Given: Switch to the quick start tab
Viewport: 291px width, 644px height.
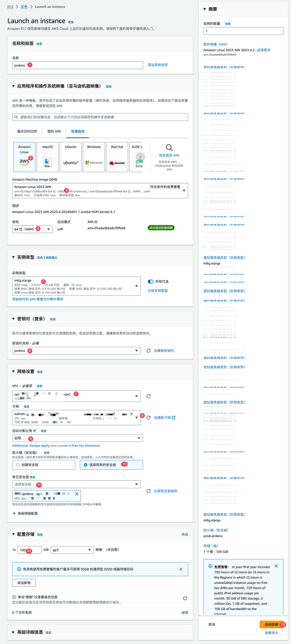Looking at the screenshot, I should tap(78, 131).
